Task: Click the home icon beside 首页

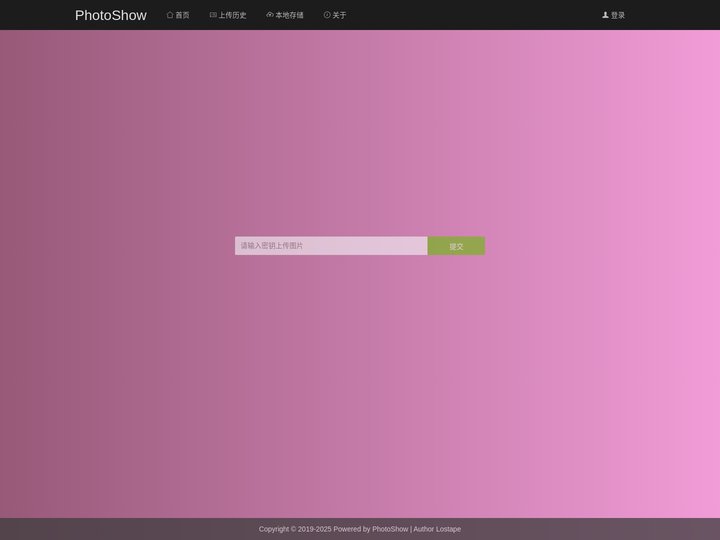Action: [x=170, y=15]
